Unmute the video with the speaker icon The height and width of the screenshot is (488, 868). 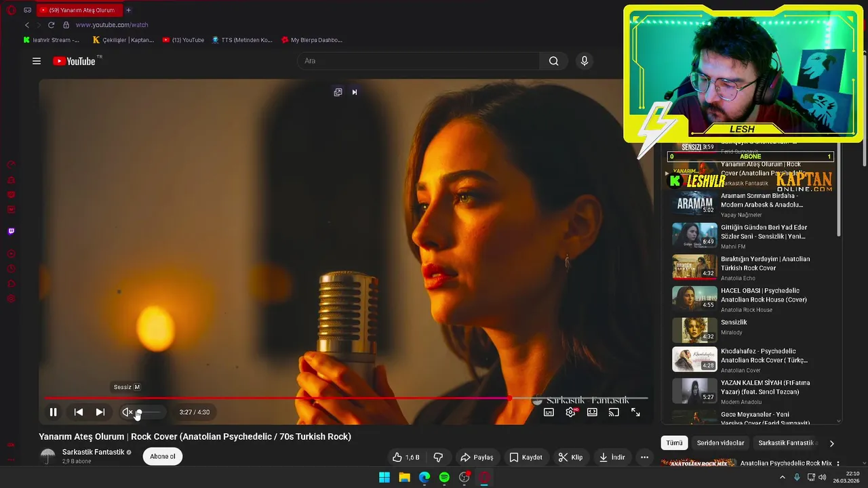pos(127,412)
